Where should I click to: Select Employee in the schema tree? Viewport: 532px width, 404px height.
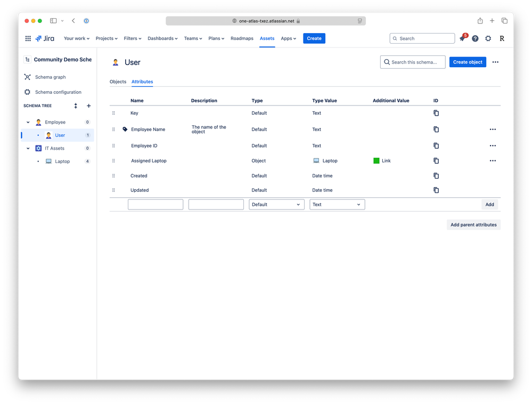(58, 122)
